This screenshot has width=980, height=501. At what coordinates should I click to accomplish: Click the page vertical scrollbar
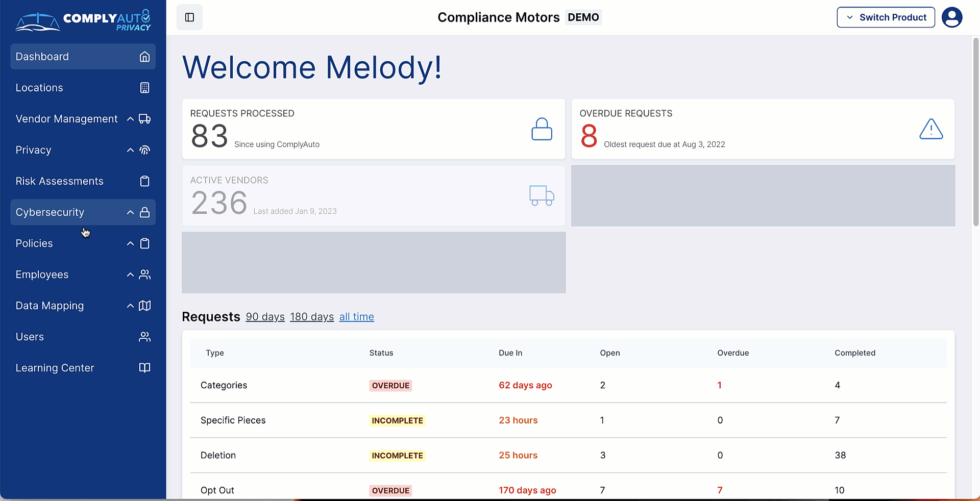[x=976, y=133]
